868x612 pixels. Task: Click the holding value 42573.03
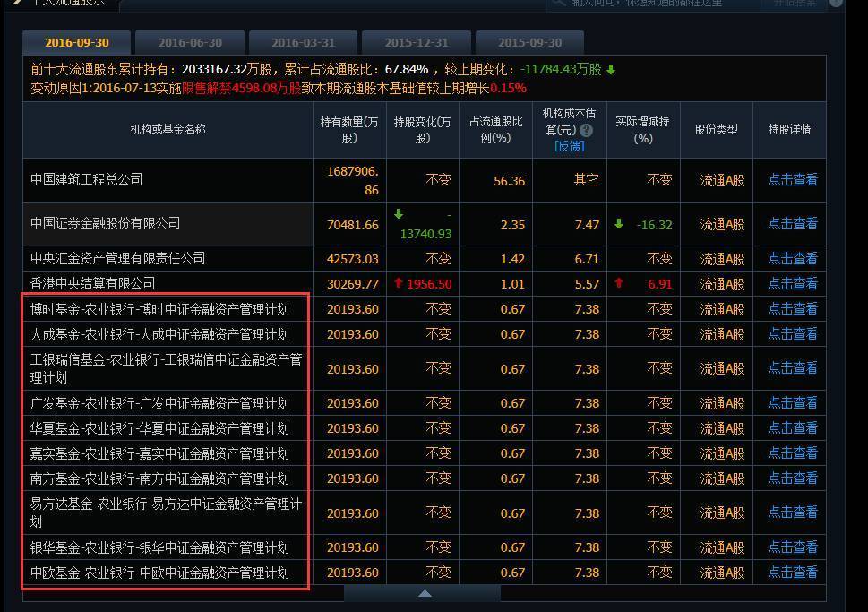[x=353, y=259]
